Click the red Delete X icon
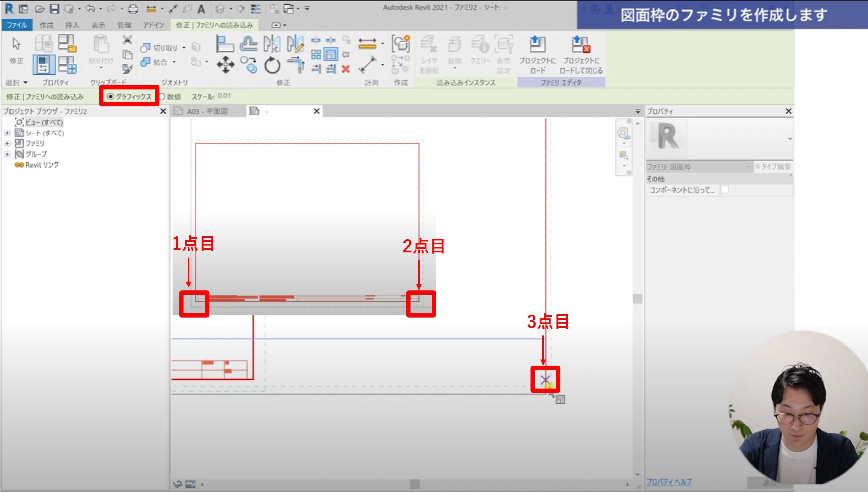Screen dimensions: 868x492 click(x=346, y=69)
